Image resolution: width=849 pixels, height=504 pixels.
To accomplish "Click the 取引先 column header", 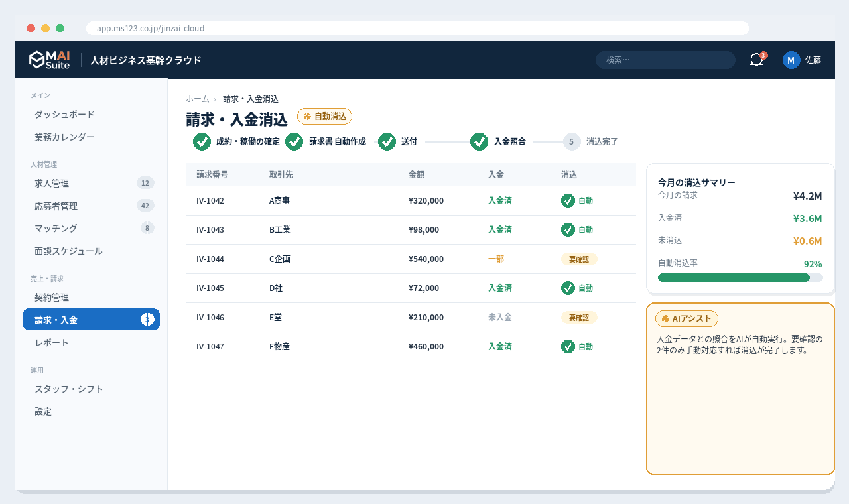I will coord(281,174).
